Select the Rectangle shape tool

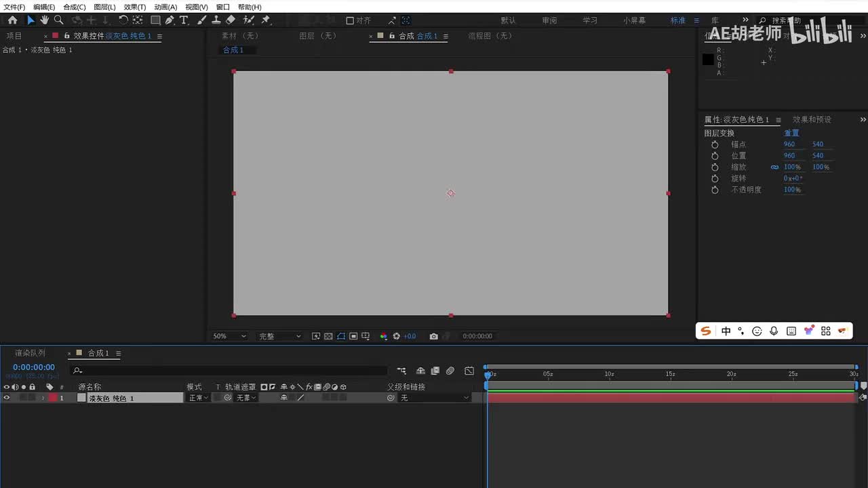[155, 20]
